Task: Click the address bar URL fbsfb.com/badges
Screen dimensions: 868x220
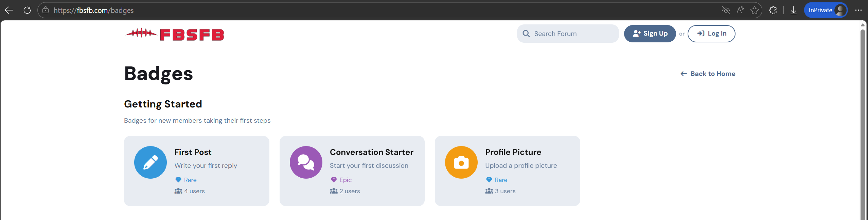Action: (94, 10)
